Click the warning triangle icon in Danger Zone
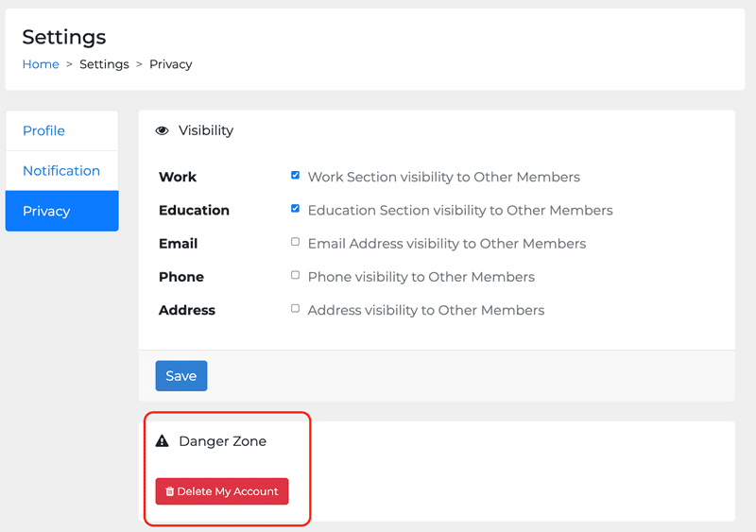This screenshot has width=756, height=532. tap(162, 441)
